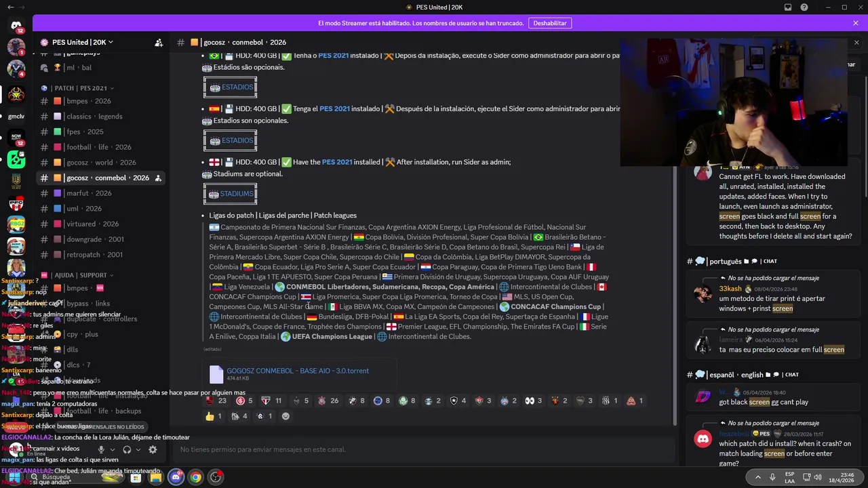This screenshot has width=868, height=488.
Task: React with the poop emoji reaction
Action: pyautogui.click(x=635, y=401)
